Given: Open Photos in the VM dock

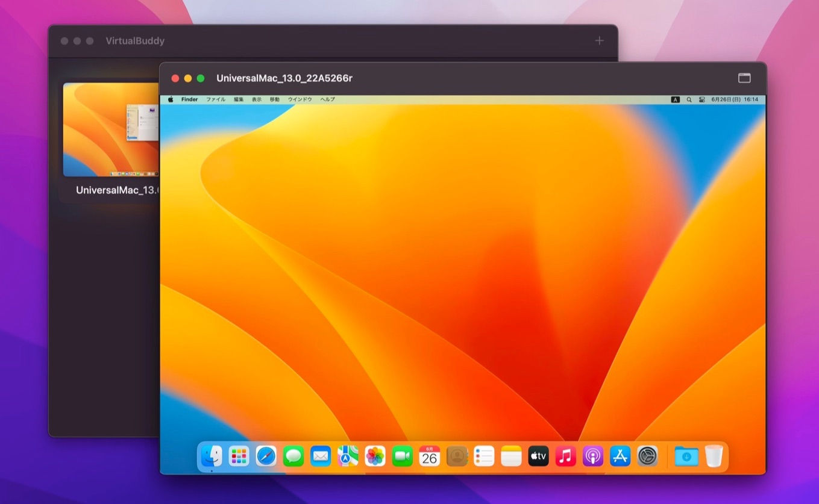Looking at the screenshot, I should [375, 456].
